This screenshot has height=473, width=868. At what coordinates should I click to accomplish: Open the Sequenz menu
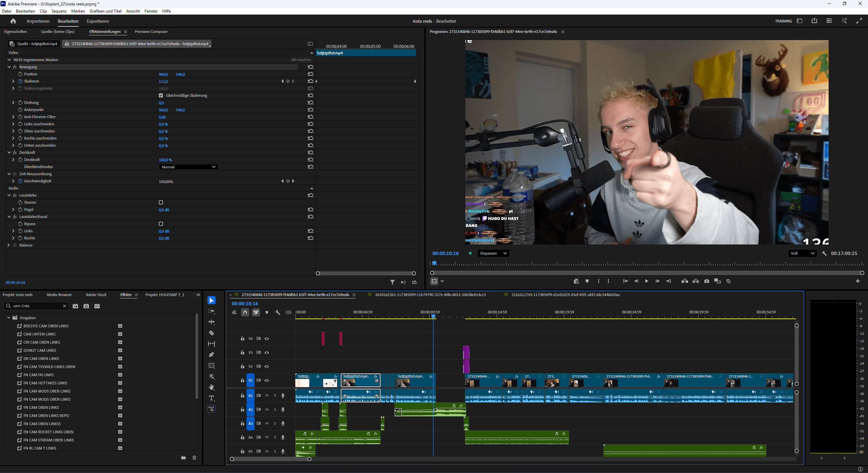click(x=59, y=11)
